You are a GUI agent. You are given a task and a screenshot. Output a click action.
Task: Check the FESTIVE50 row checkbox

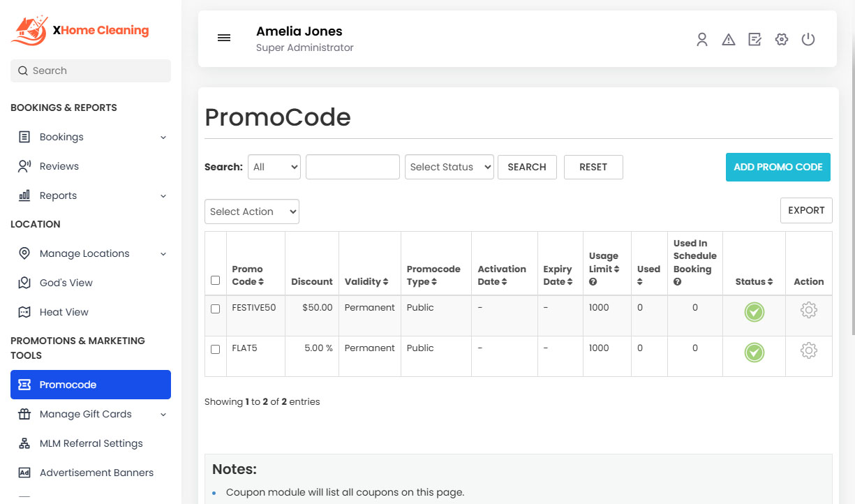click(215, 308)
